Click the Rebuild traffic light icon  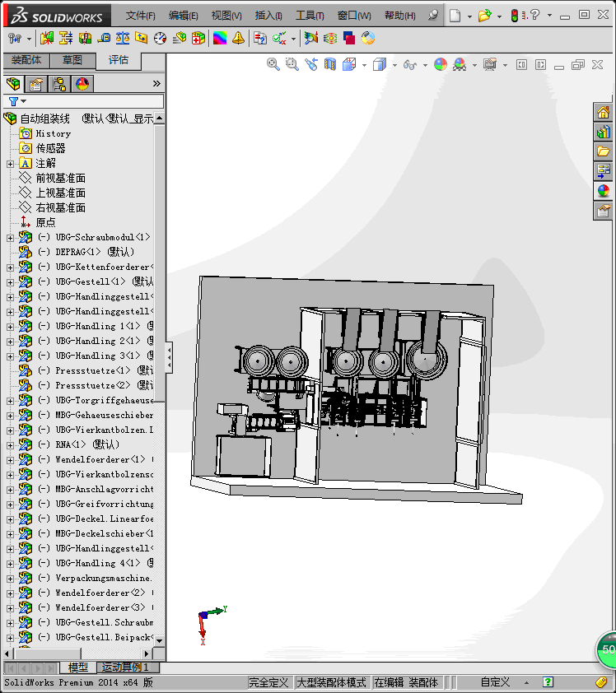tap(514, 16)
